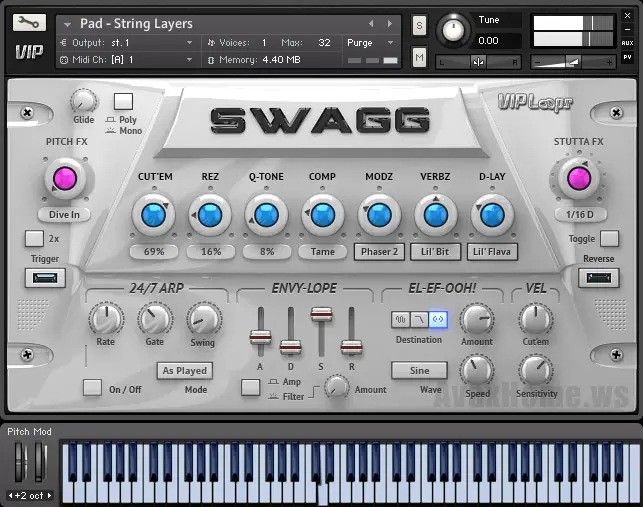The height and width of the screenshot is (507, 643).
Task: Click the velocity Sensitivity knob
Action: coord(536,371)
